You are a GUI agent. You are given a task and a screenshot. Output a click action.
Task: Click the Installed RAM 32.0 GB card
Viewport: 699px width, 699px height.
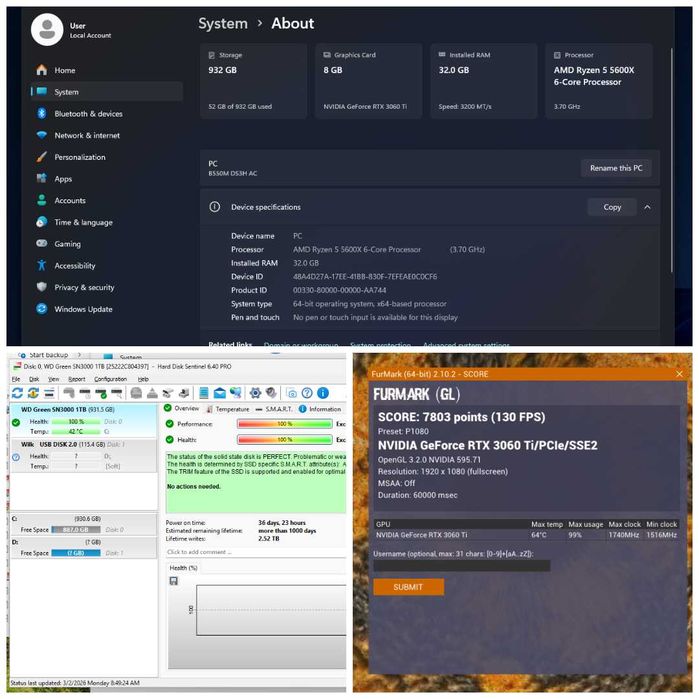point(484,81)
